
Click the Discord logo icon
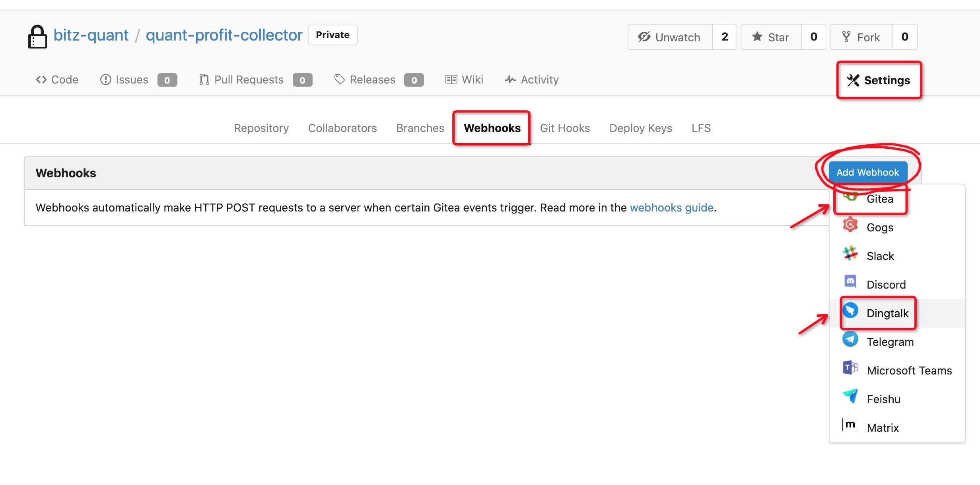850,282
